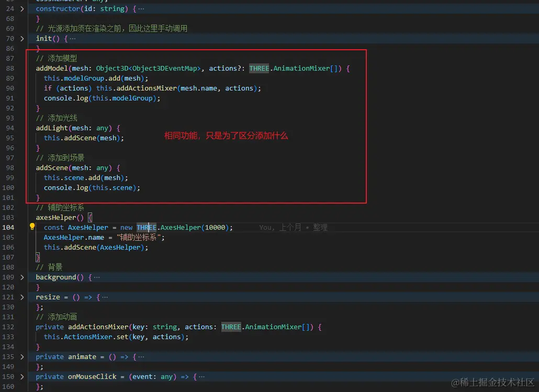Click the quick-fix lightbulb beside line 104
Screen dimensions: 539x392
(32, 227)
